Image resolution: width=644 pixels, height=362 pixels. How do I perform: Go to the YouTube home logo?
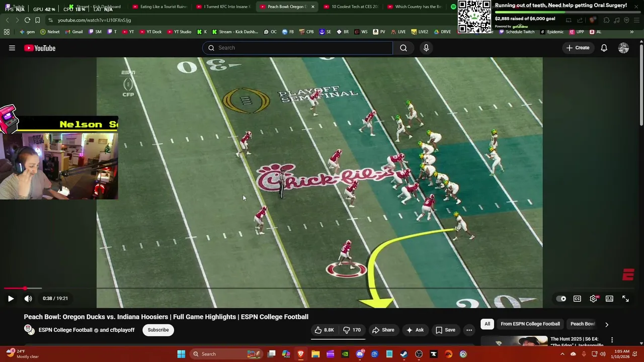[x=40, y=48]
